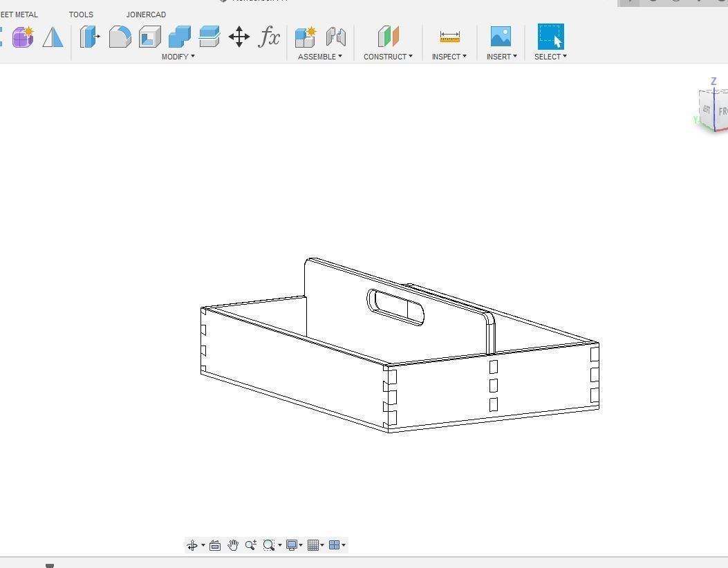Select the Create Form purple icon
The height and width of the screenshot is (568, 728).
point(23,37)
